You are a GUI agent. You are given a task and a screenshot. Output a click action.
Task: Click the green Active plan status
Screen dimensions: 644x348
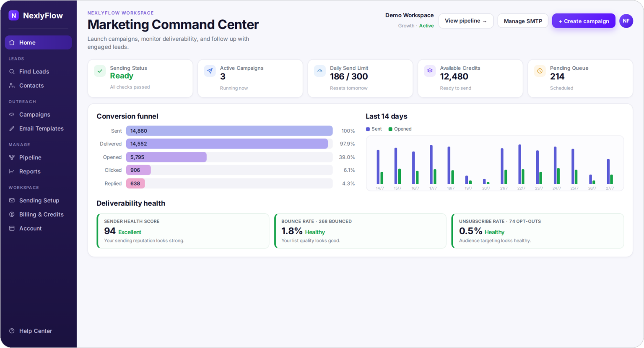(426, 26)
